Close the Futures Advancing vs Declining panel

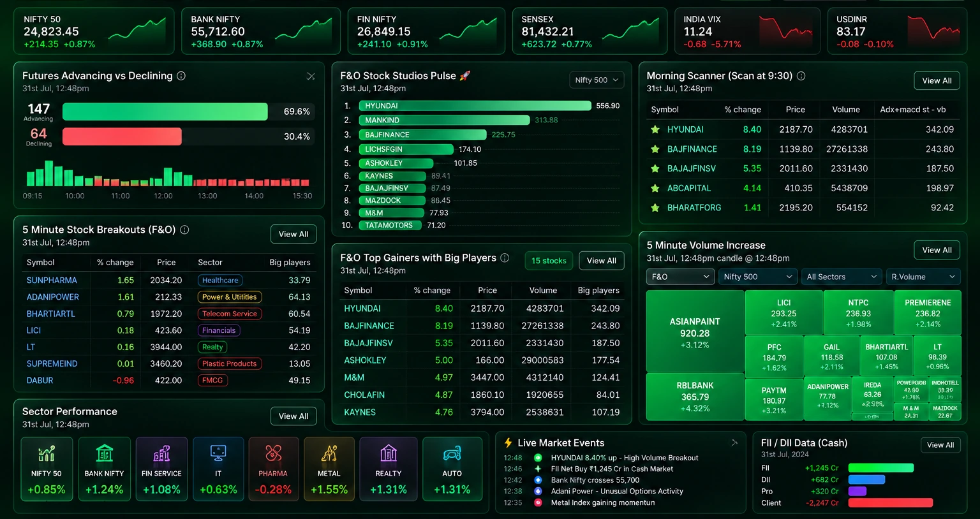click(x=311, y=77)
